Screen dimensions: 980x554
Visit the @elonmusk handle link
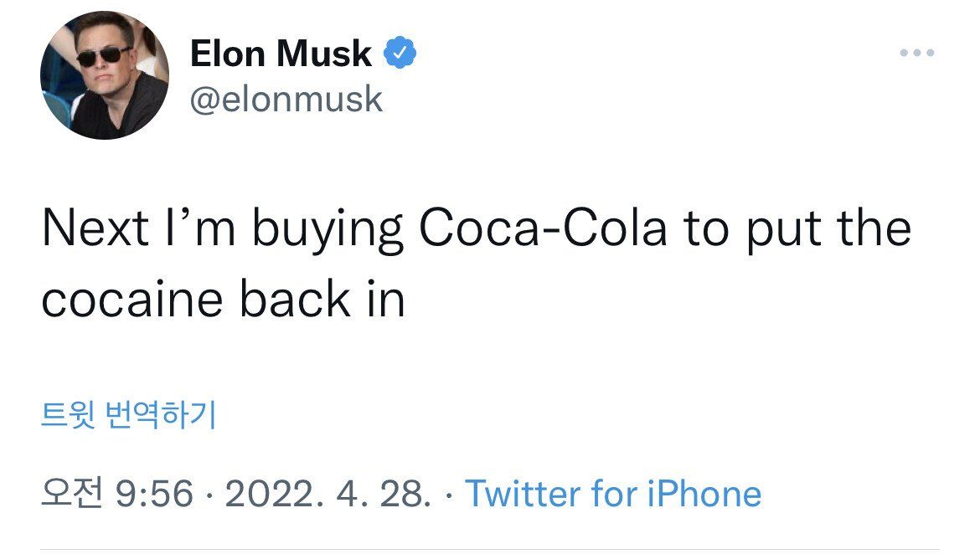(286, 100)
